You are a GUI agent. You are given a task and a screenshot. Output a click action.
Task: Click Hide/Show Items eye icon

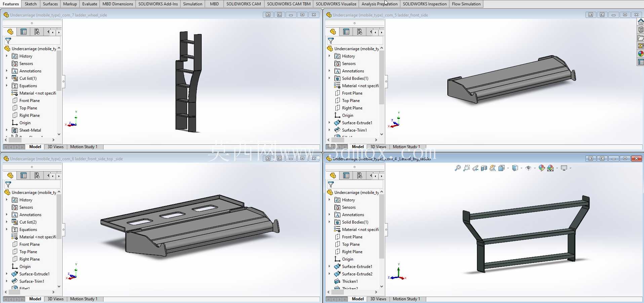[x=528, y=168]
